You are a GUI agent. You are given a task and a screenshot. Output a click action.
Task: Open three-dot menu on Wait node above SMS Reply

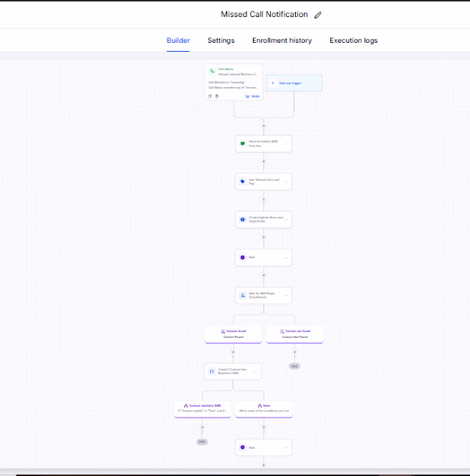coord(286,258)
